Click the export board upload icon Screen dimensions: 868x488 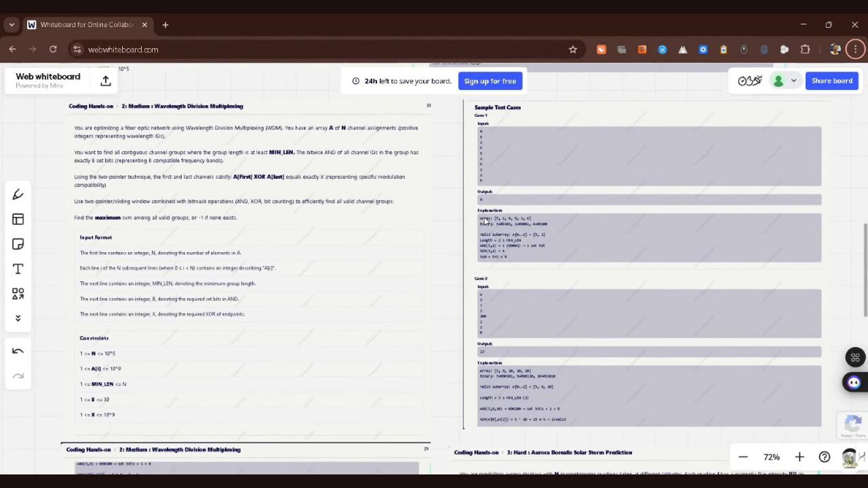point(106,81)
